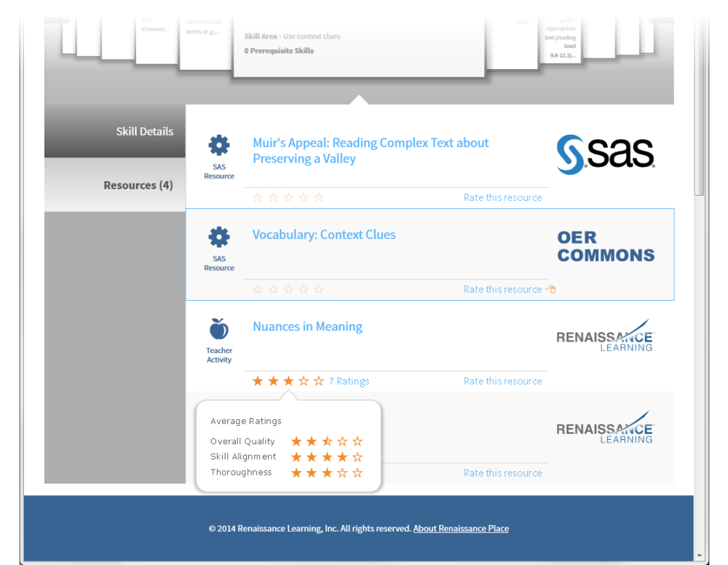This screenshot has width=728, height=565.
Task: Click fifth empty star of Nuances in Meaning
Action: pyautogui.click(x=319, y=381)
